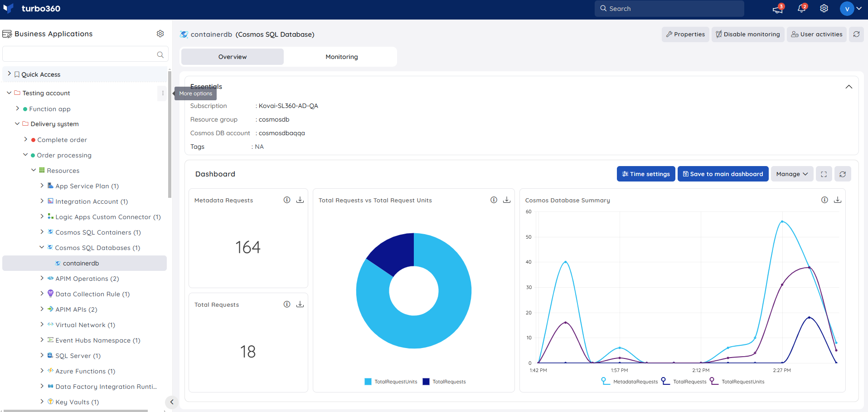The width and height of the screenshot is (868, 412).
Task: Toggle TotalRequests legend in donut chart
Action: coord(444,382)
